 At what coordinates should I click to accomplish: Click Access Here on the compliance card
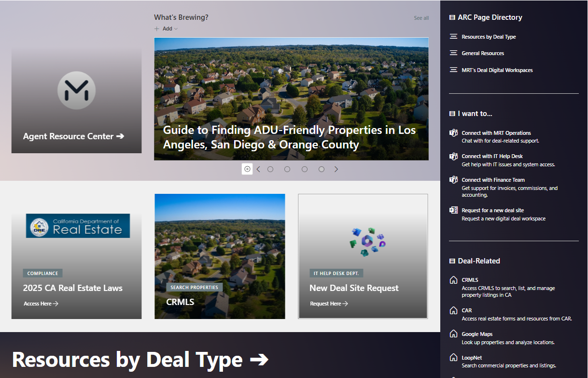pos(41,304)
